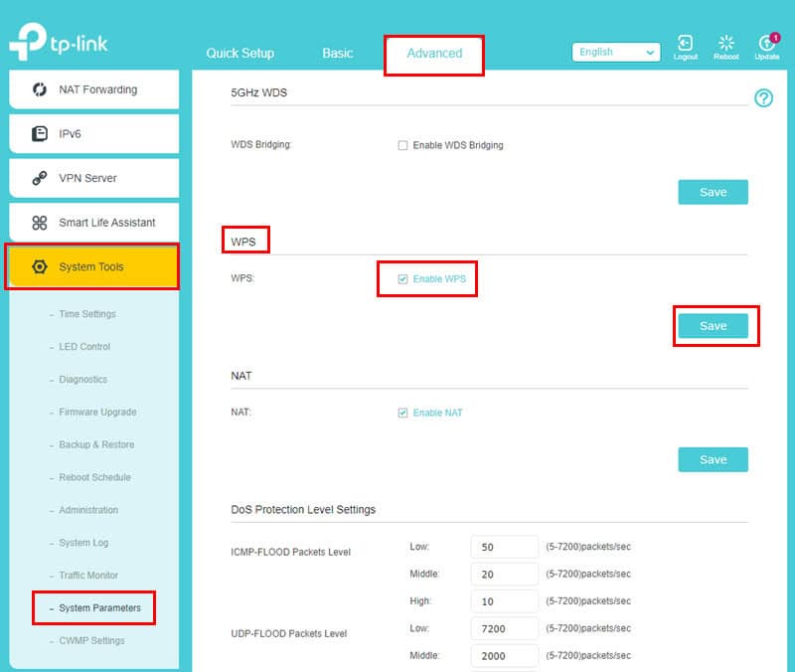Uncheck the Enable NAT checkbox

[x=402, y=413]
